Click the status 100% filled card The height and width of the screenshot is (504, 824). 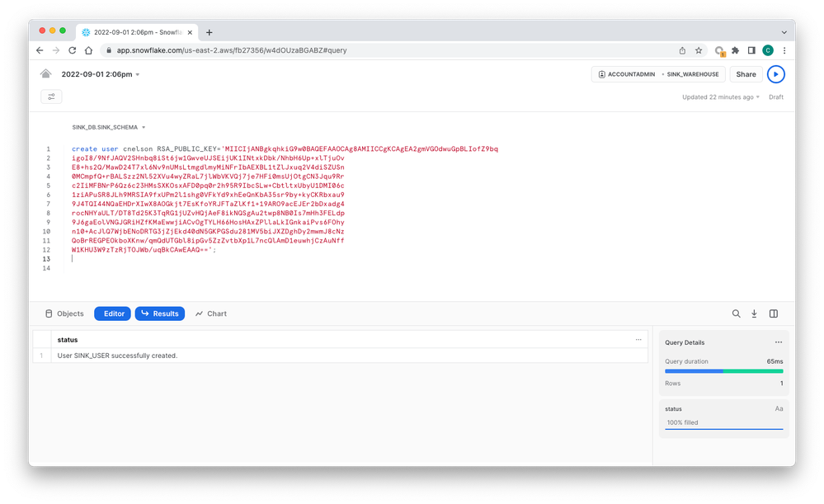tap(723, 419)
